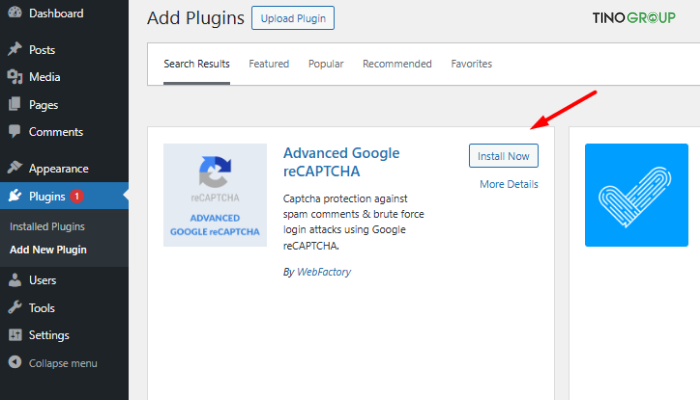Collapse the admin sidebar menu

[x=63, y=363]
